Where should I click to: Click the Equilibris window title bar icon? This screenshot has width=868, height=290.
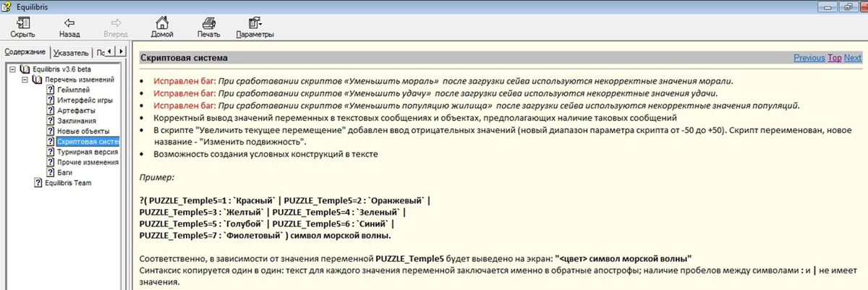coord(7,7)
